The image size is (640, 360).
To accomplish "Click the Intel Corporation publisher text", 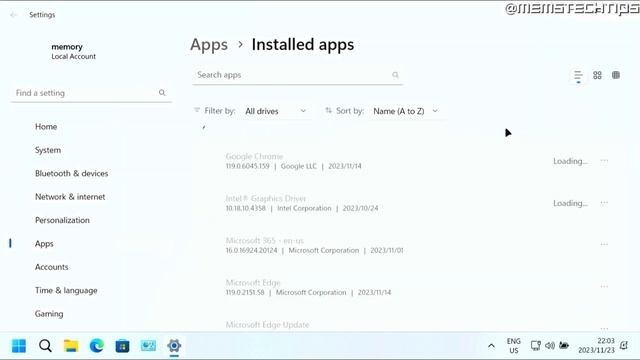I will point(304,208).
